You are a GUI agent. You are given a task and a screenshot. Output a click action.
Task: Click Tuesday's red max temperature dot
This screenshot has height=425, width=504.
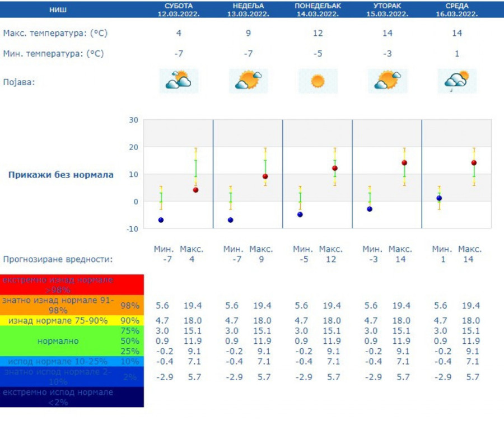point(404,163)
